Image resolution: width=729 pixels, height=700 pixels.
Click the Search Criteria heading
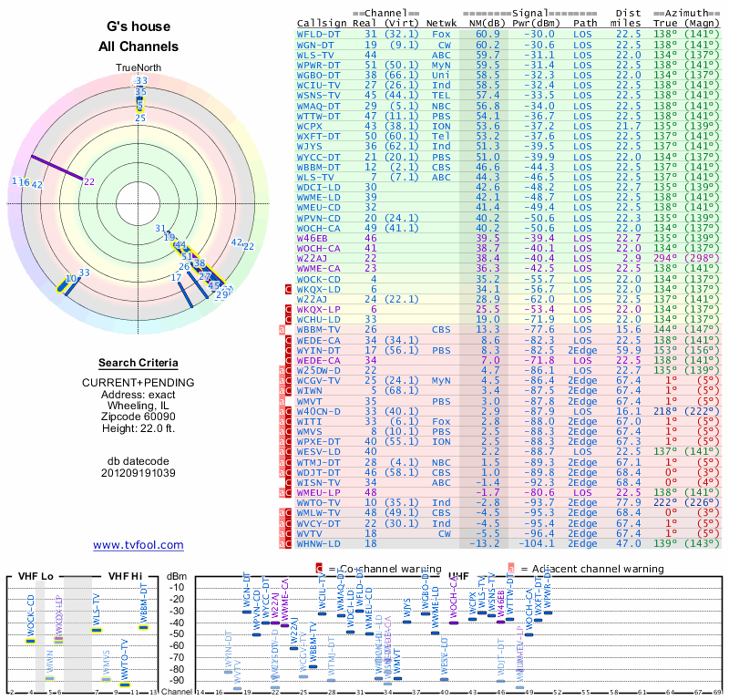pyautogui.click(x=139, y=364)
